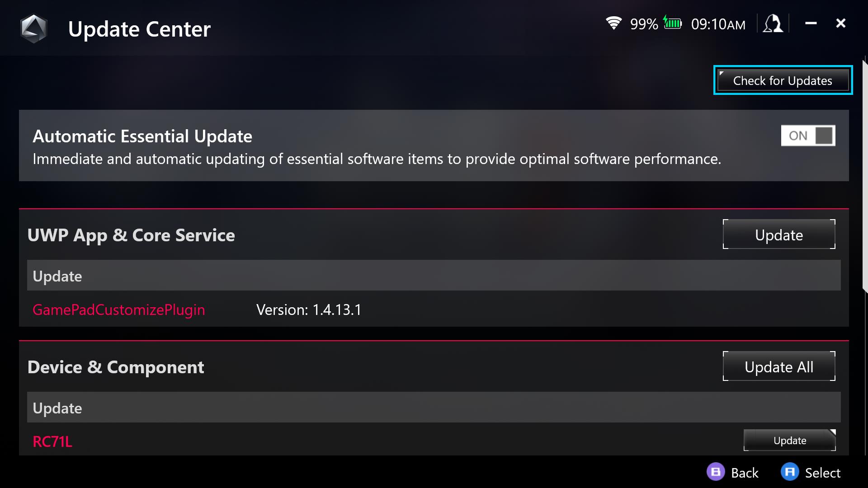Click Update button for UWP App section

click(x=778, y=234)
